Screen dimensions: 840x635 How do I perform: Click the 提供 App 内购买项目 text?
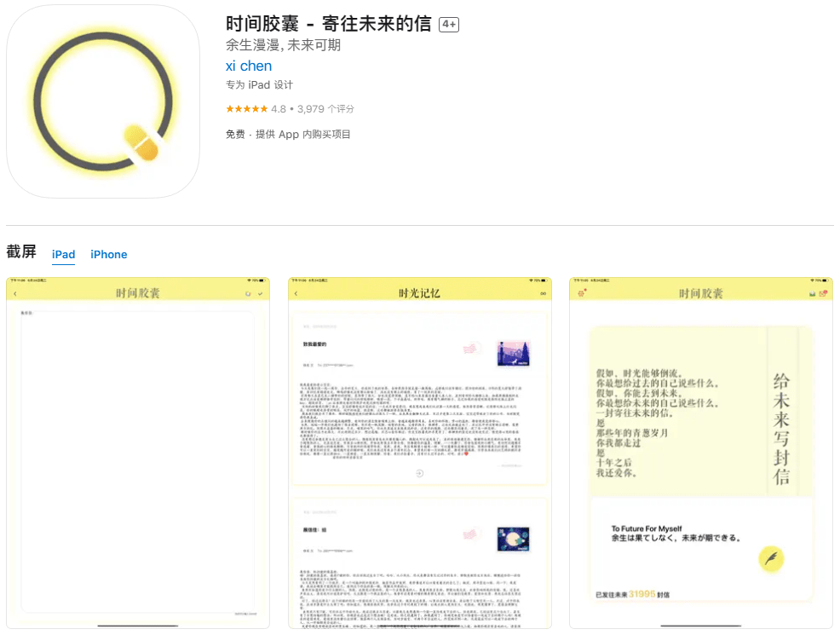[x=302, y=134]
